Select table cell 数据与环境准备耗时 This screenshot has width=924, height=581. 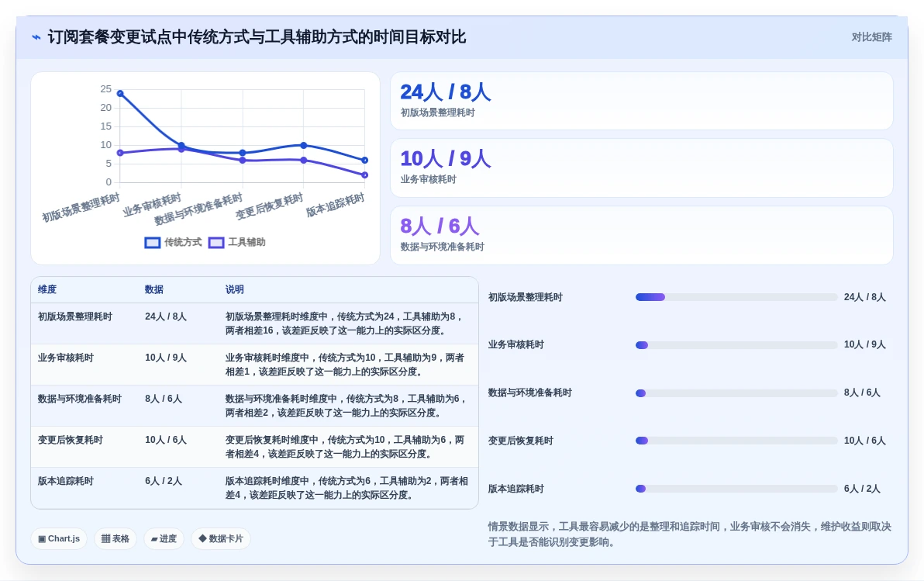pos(80,399)
